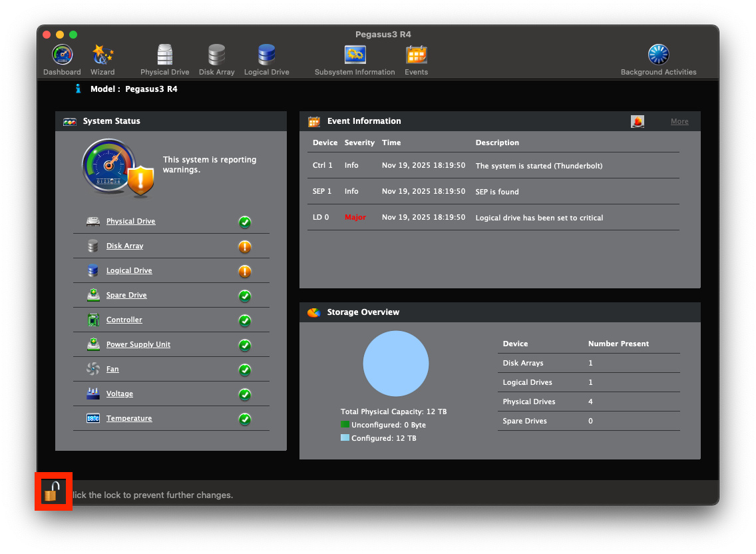Screen dimensions: 756x554
Task: Launch the Wizard from the toolbar
Action: coord(102,60)
